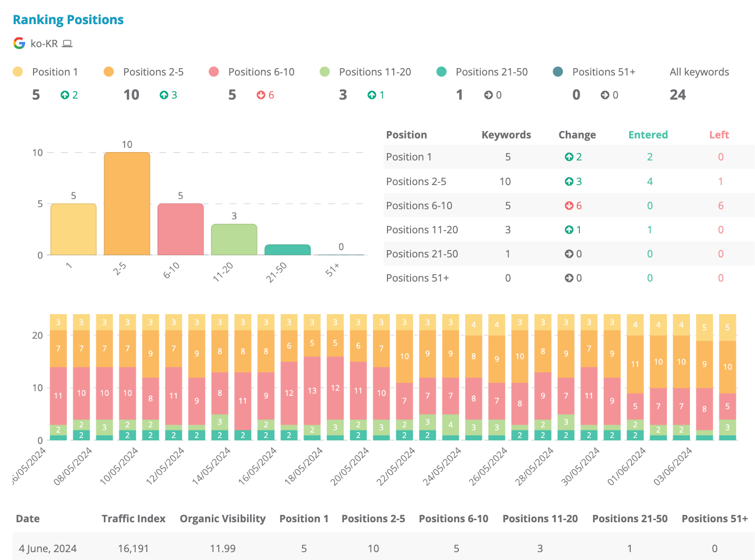Click the green up arrow under Position 1 legend

(x=65, y=95)
